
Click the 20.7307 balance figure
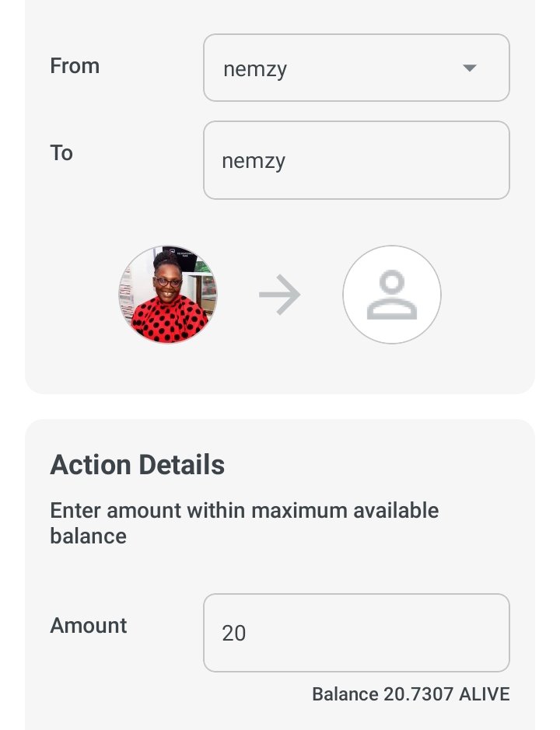point(418,694)
